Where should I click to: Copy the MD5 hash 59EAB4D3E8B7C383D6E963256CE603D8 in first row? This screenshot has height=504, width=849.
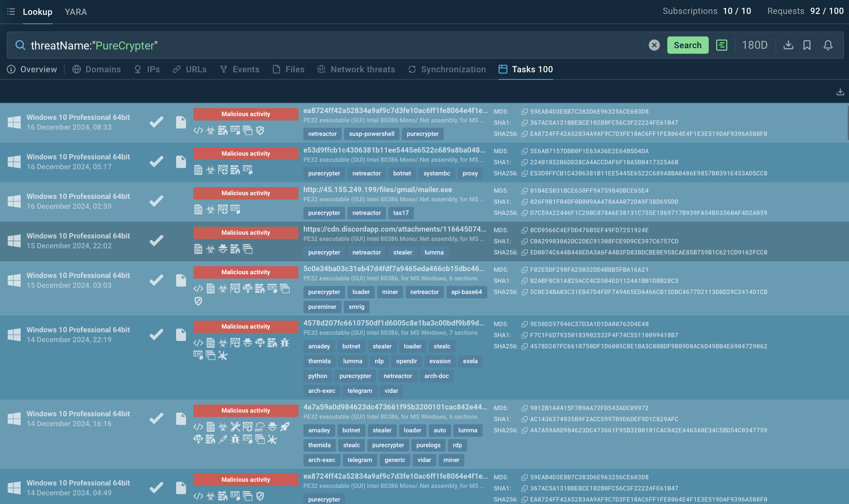(525, 112)
